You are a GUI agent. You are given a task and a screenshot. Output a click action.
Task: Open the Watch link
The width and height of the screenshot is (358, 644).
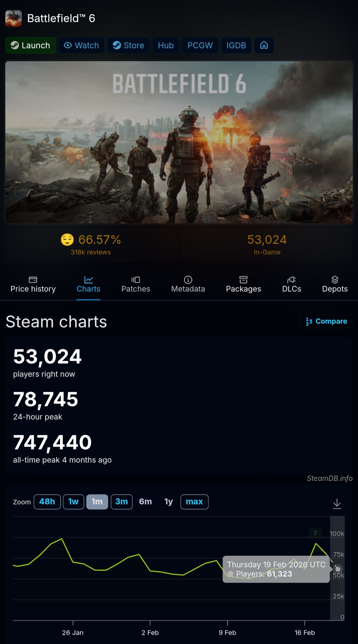pyautogui.click(x=82, y=45)
